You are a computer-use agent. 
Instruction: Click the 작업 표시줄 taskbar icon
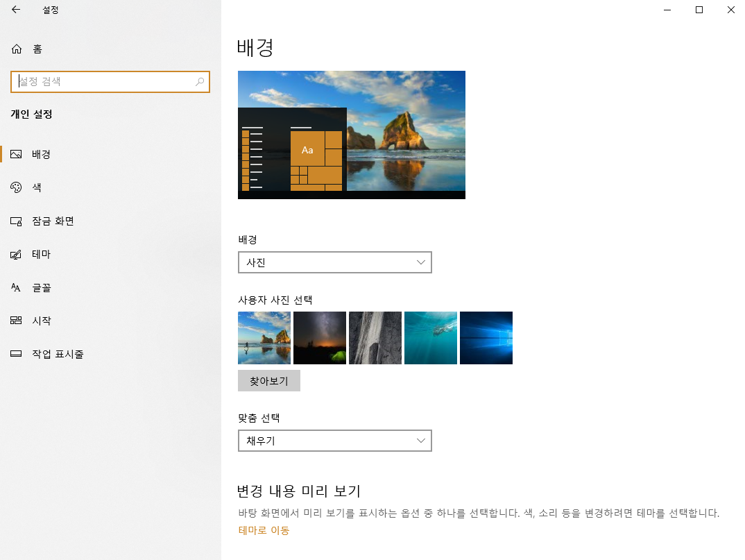coord(16,354)
